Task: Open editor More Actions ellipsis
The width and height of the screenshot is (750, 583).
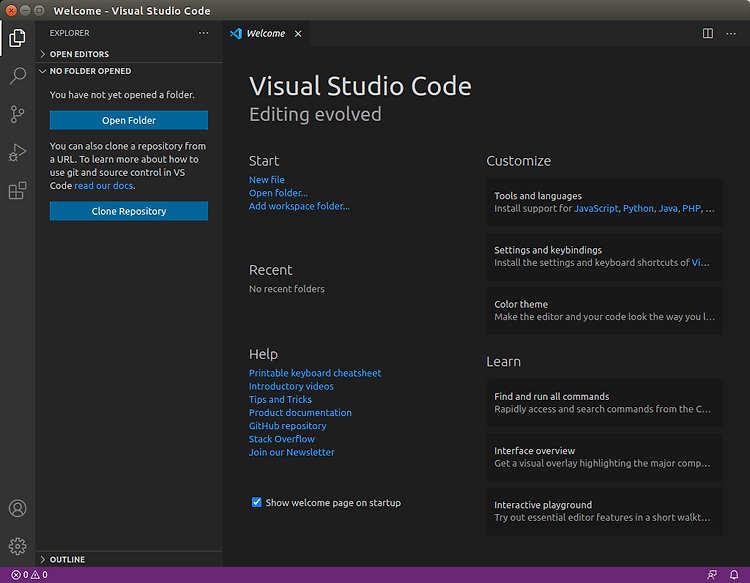Action: (x=731, y=33)
